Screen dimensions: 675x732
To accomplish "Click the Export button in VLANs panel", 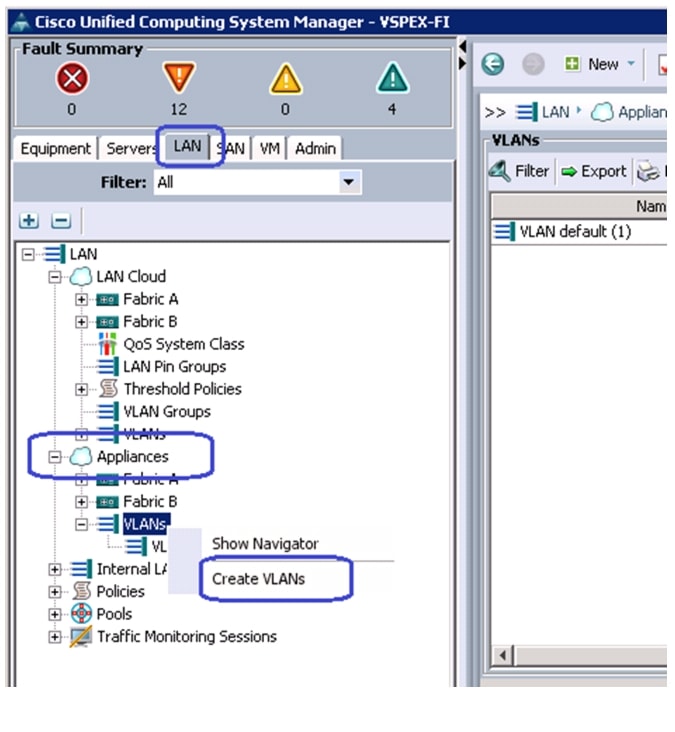I will pos(593,171).
